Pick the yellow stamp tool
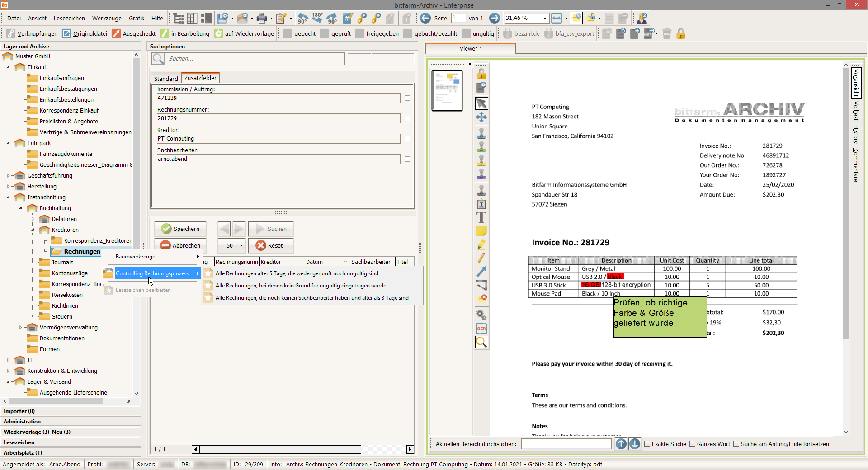 tap(481, 160)
